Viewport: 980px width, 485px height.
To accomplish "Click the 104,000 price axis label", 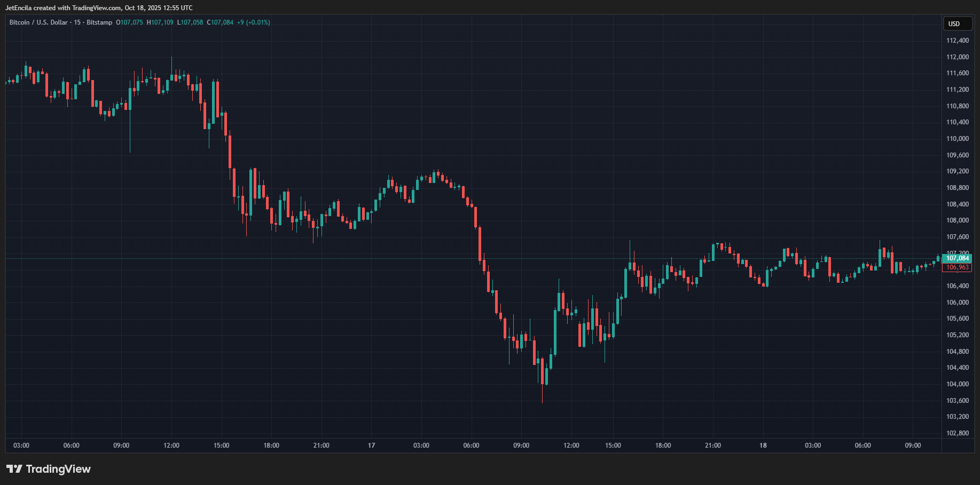I will 958,384.
